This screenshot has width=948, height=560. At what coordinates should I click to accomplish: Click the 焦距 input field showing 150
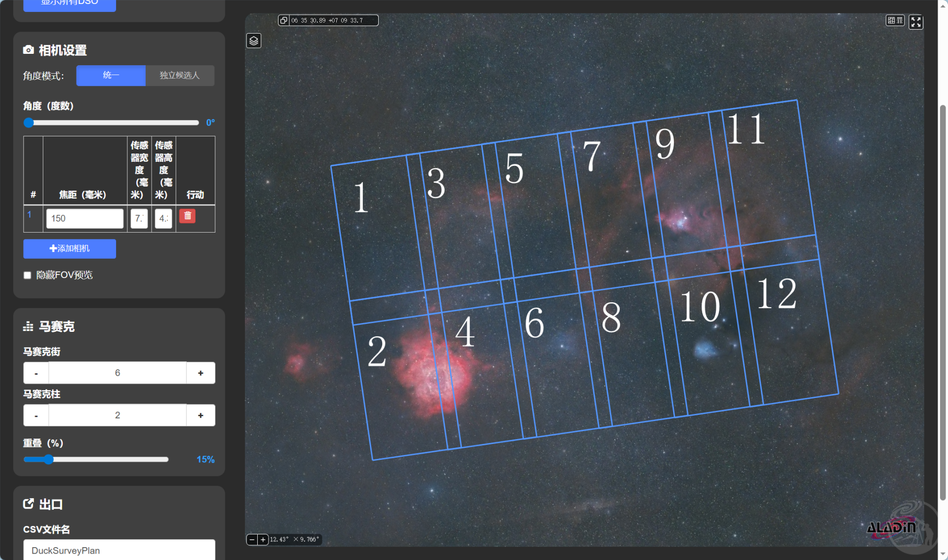[x=84, y=218]
